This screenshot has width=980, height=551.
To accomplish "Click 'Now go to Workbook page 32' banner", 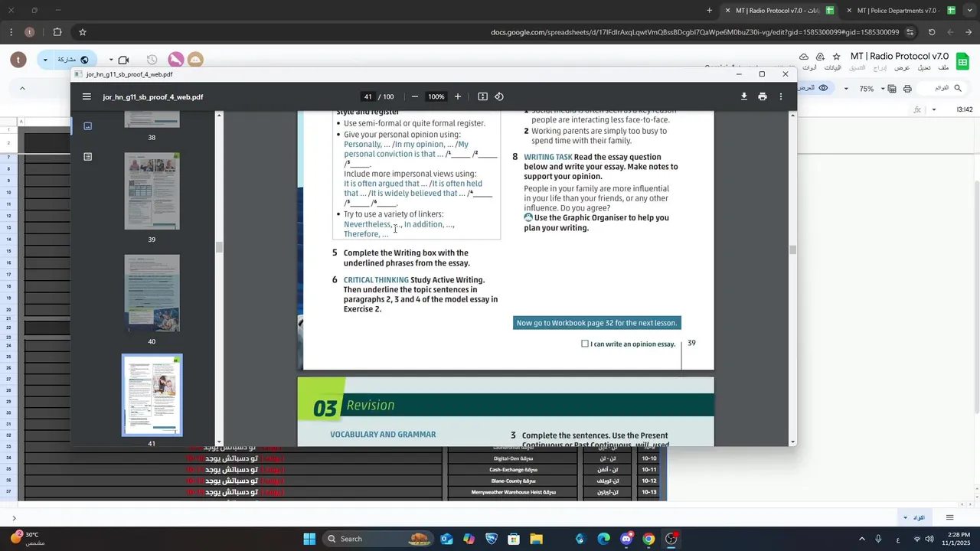I will pyautogui.click(x=596, y=323).
